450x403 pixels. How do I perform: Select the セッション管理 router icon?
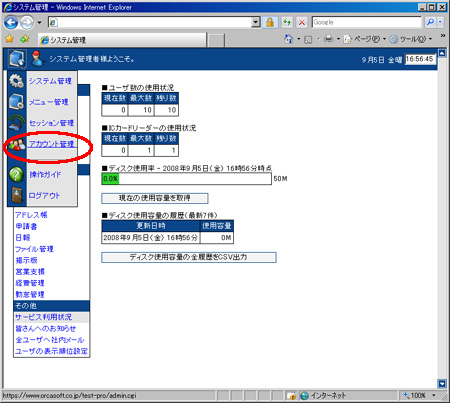[x=17, y=123]
